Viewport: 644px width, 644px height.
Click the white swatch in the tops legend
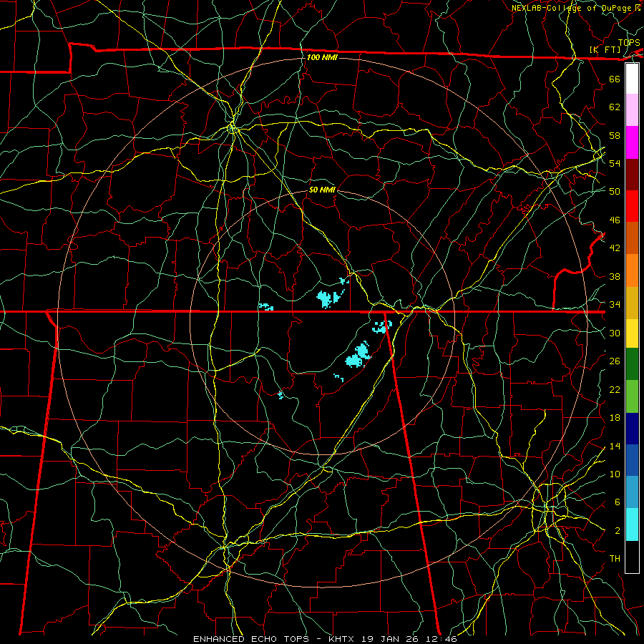[632, 79]
